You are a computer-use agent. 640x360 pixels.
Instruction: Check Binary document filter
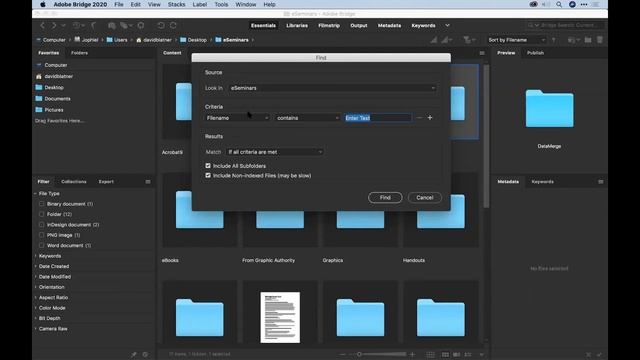pyautogui.click(x=42, y=204)
